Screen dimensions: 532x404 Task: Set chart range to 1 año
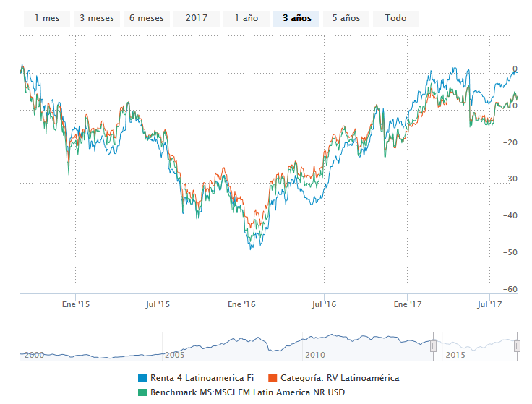(246, 18)
